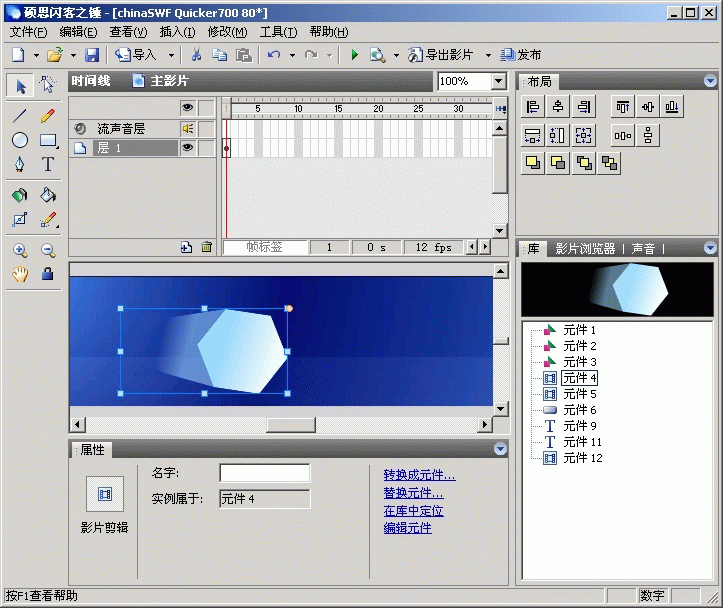The height and width of the screenshot is (608, 723).
Task: Open the 100% zoom dropdown
Action: (498, 81)
